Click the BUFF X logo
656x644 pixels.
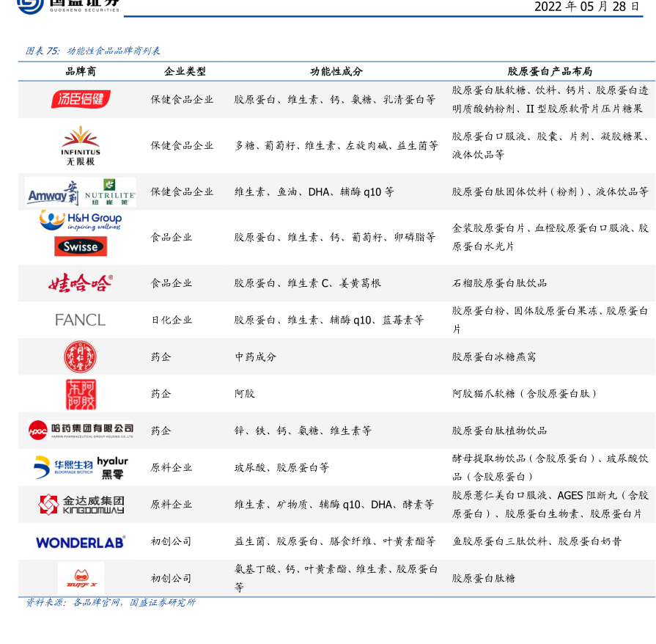pyautogui.click(x=81, y=578)
